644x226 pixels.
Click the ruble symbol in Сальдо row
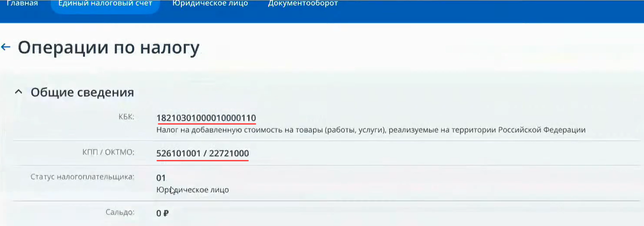[166, 214]
